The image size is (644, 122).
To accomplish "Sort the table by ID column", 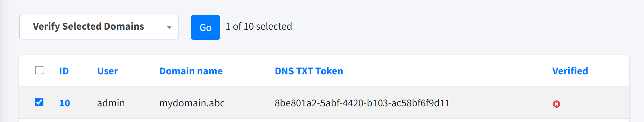I will [x=64, y=71].
